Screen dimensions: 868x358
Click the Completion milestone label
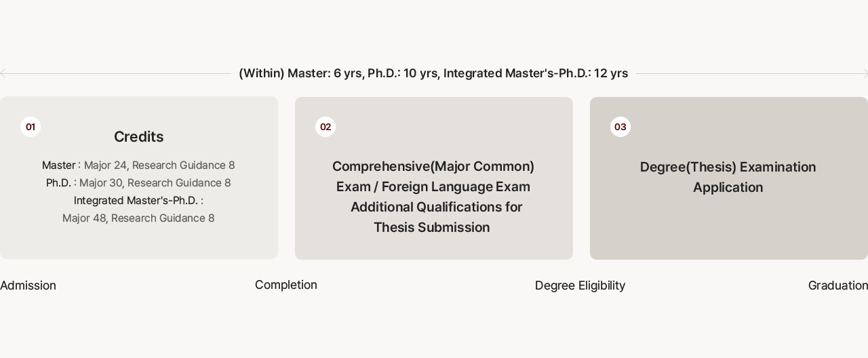tap(286, 285)
